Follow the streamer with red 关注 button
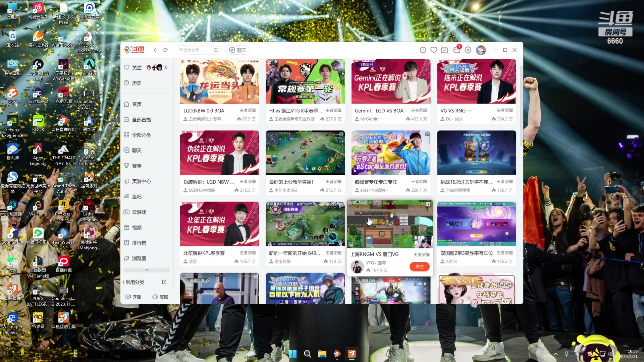The height and width of the screenshot is (362, 644). click(x=419, y=267)
